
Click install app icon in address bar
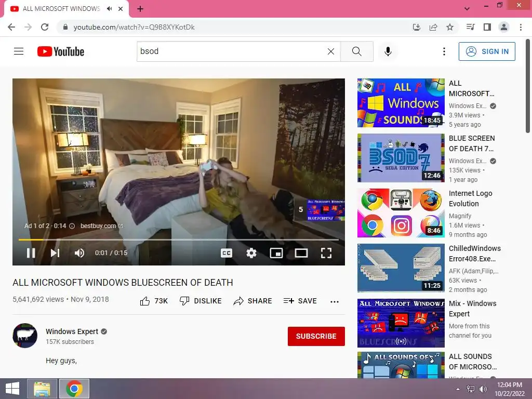[417, 27]
